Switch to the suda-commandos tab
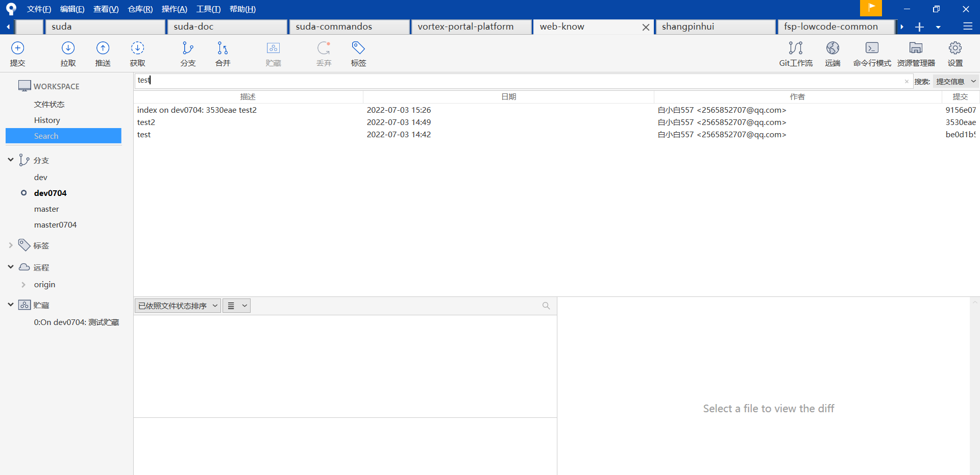Viewport: 980px width, 475px height. pos(349,27)
